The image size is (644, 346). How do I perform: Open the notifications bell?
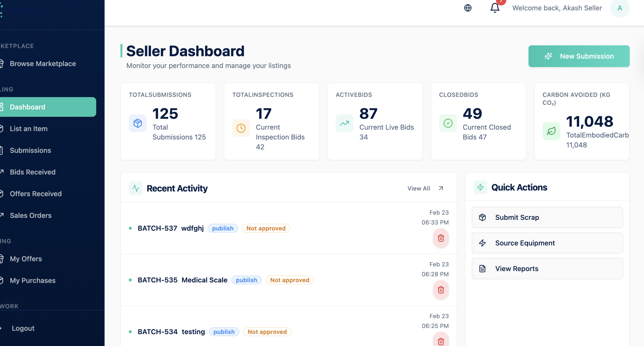coord(495,8)
